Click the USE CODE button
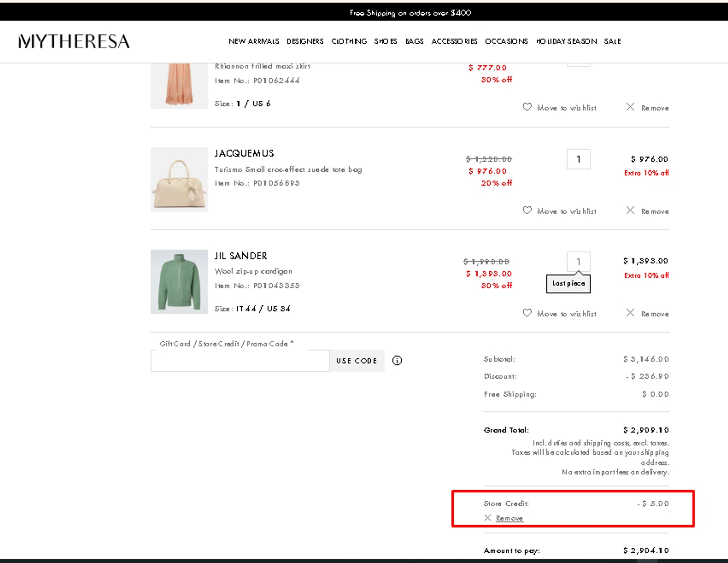This screenshot has width=728, height=563. point(357,361)
